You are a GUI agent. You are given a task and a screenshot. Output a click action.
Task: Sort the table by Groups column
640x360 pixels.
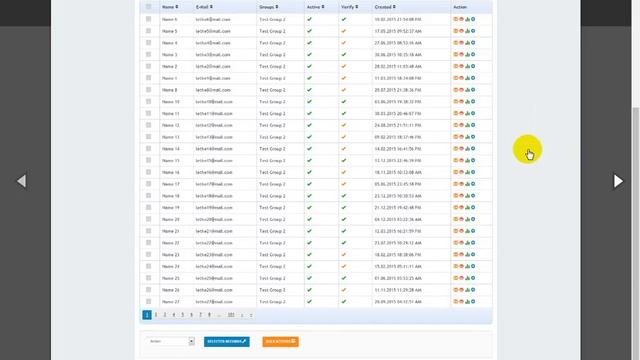(x=269, y=7)
